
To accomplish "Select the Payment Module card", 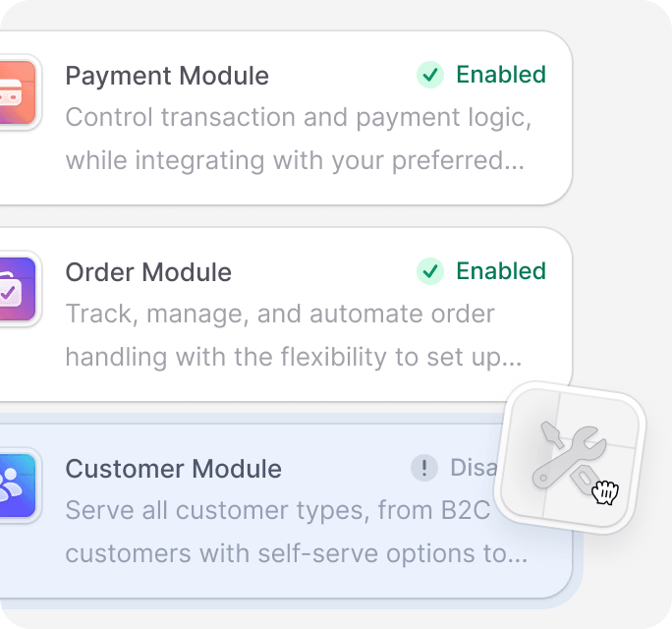I will (286, 118).
